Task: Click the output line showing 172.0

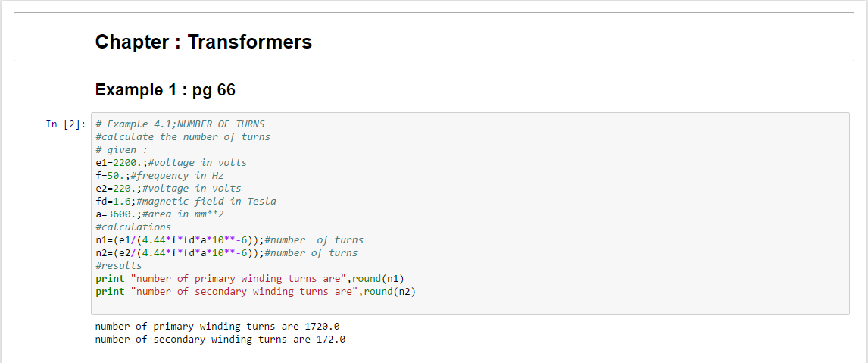Action: 220,340
